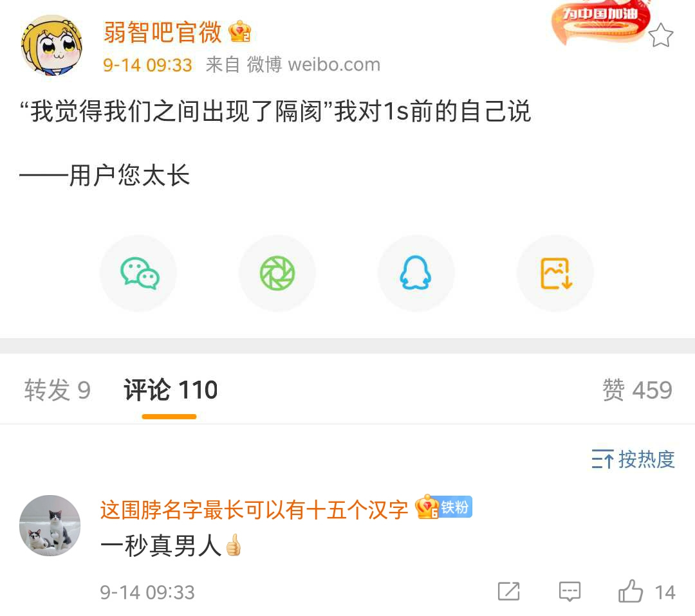Screen dimensions: 695x616
Task: Favorite the post with the star icon
Action: pos(660,35)
